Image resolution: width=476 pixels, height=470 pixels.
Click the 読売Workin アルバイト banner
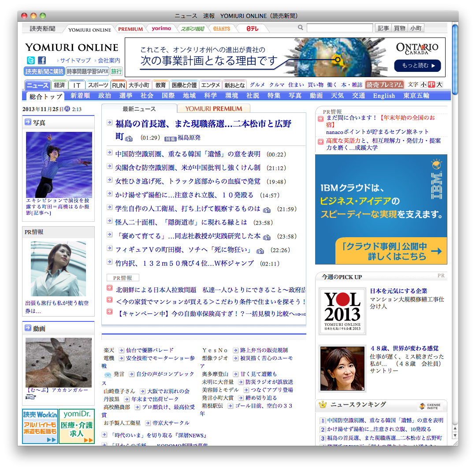(x=40, y=426)
